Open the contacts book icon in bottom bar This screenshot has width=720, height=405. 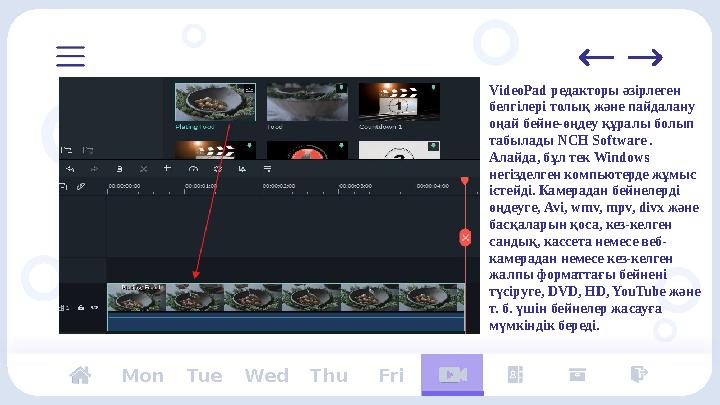coord(515,375)
